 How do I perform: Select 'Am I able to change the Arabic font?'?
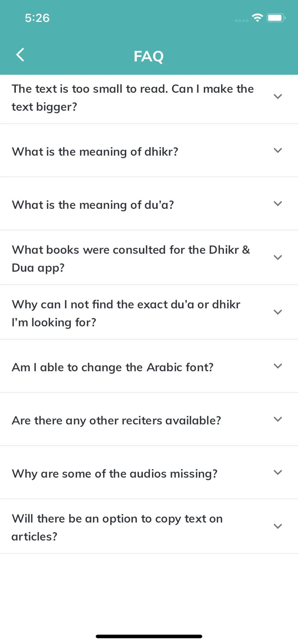point(113,367)
